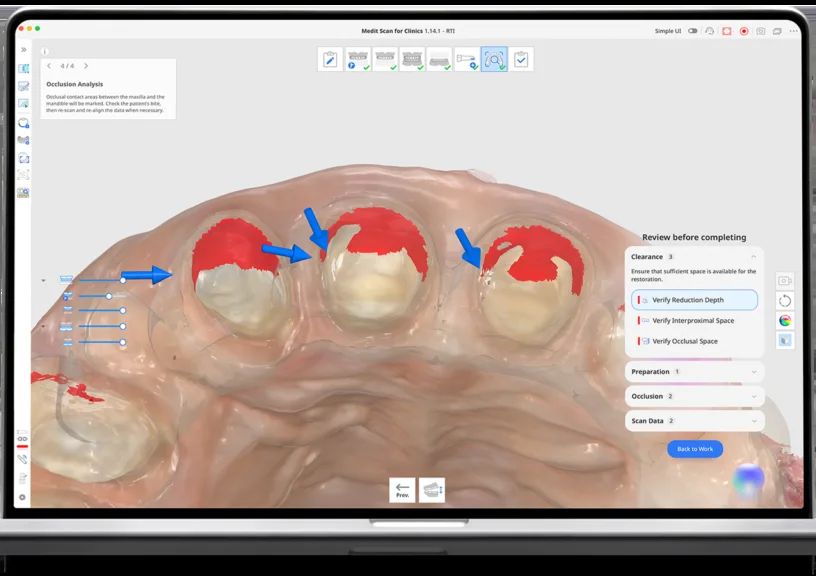The image size is (816, 576).
Task: Click the arch flip icon next to Prev.
Action: pos(432,490)
